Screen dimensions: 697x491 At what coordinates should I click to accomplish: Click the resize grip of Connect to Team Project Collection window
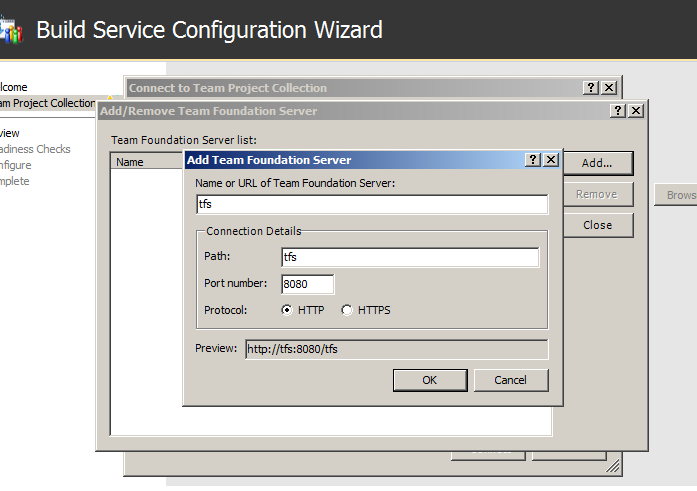coord(613,466)
